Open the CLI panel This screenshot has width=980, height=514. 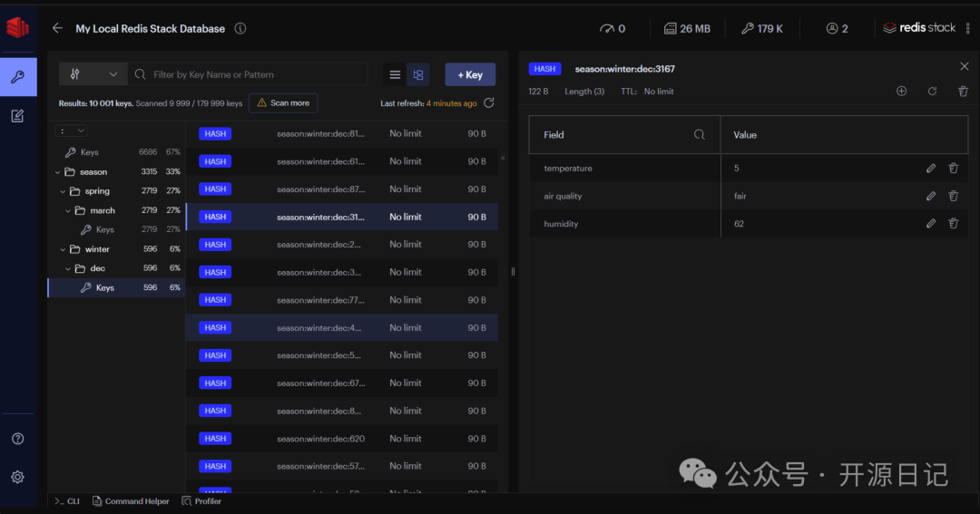pyautogui.click(x=67, y=501)
